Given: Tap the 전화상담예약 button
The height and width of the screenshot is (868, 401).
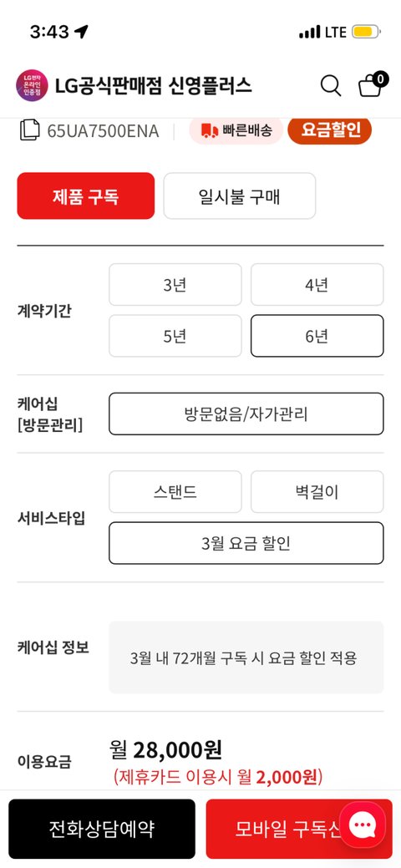Looking at the screenshot, I should point(102,829).
